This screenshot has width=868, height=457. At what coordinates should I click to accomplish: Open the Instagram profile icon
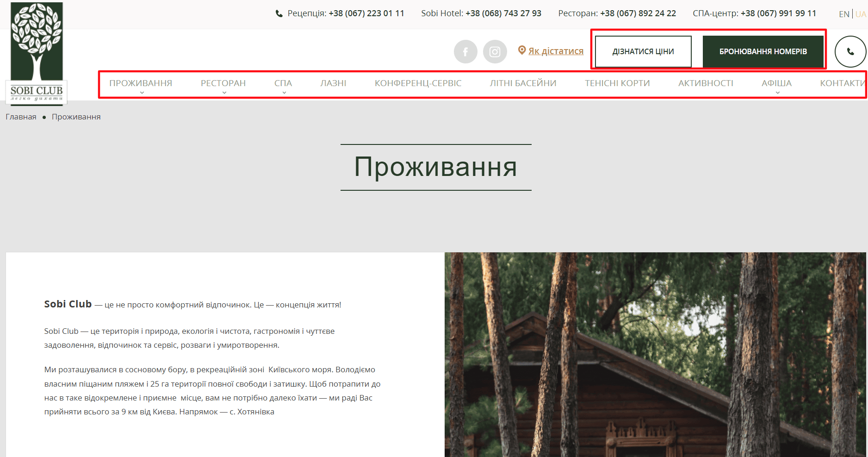click(x=495, y=52)
